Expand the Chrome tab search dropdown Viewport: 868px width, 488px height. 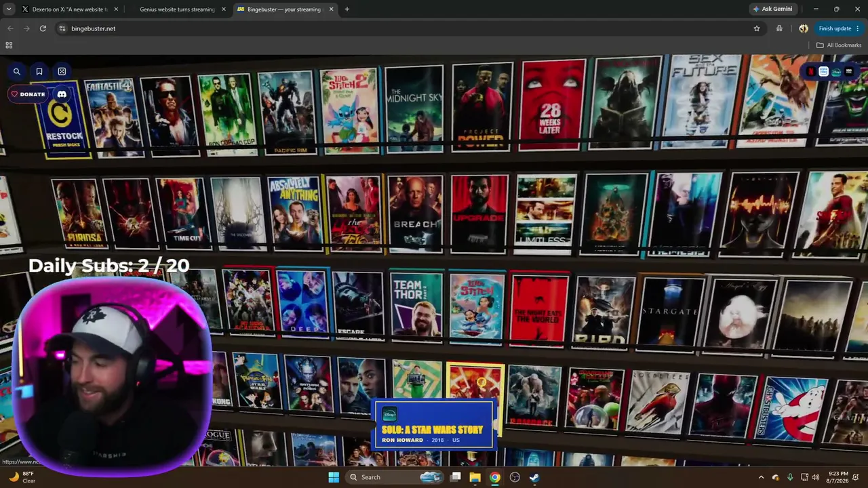[x=9, y=9]
